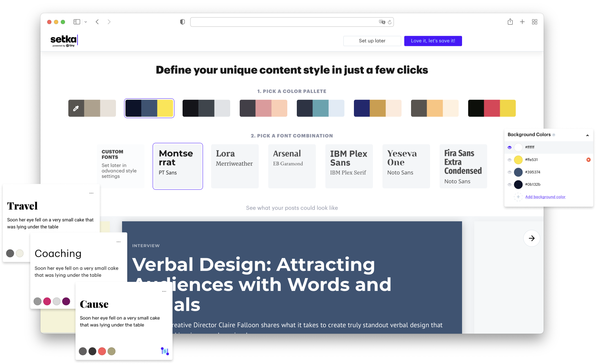Click the magenta swatch on Coaching card
Screen dimensions: 596x364
click(x=47, y=301)
